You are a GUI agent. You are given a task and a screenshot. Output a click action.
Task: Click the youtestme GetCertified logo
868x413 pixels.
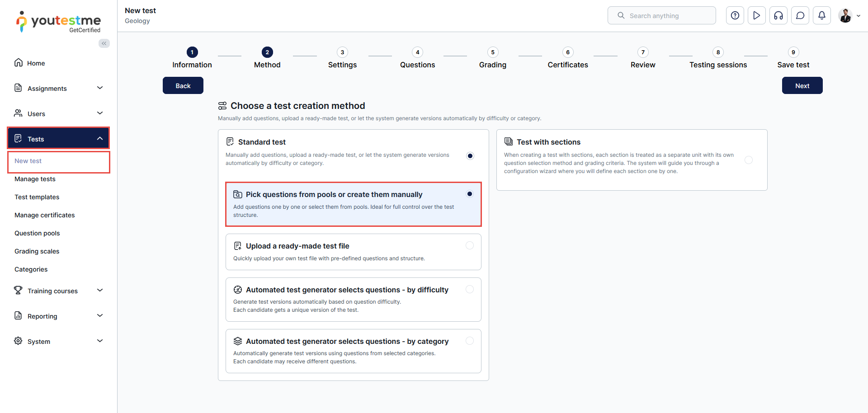tap(59, 22)
